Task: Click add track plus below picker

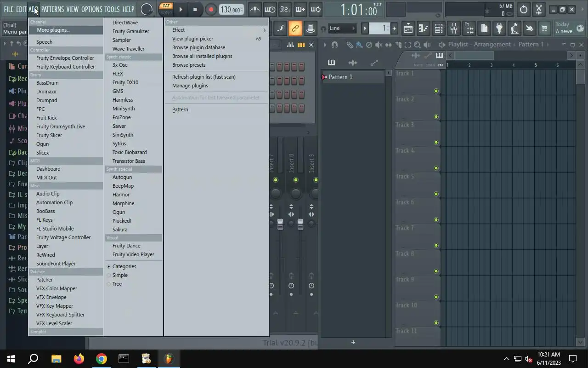Action: [353, 342]
